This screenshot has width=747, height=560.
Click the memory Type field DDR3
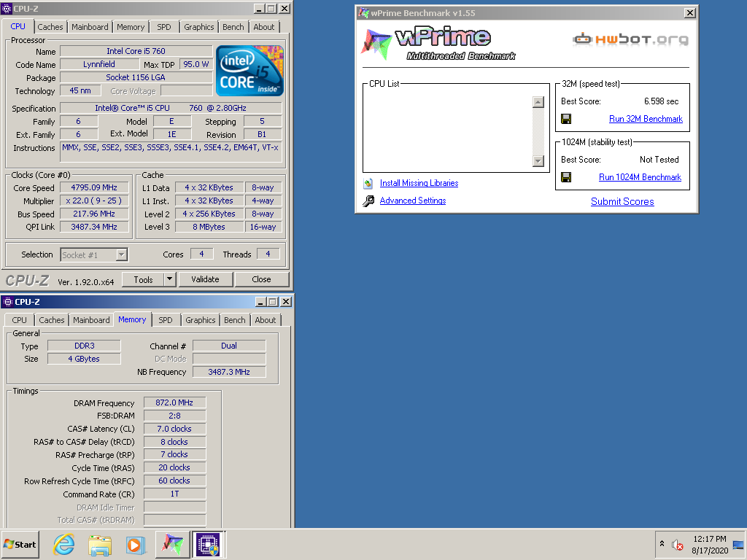(85, 346)
